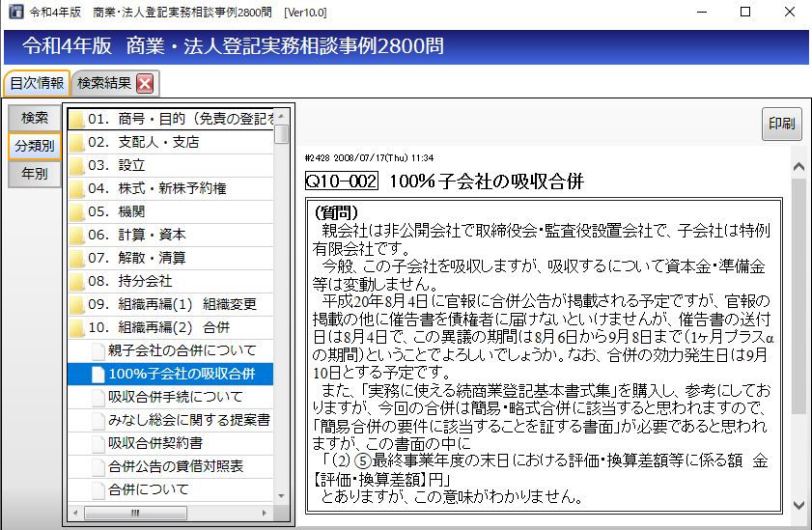This screenshot has width=812, height=530.
Task: Click tree list scroll-right arrow
Action: point(265,513)
